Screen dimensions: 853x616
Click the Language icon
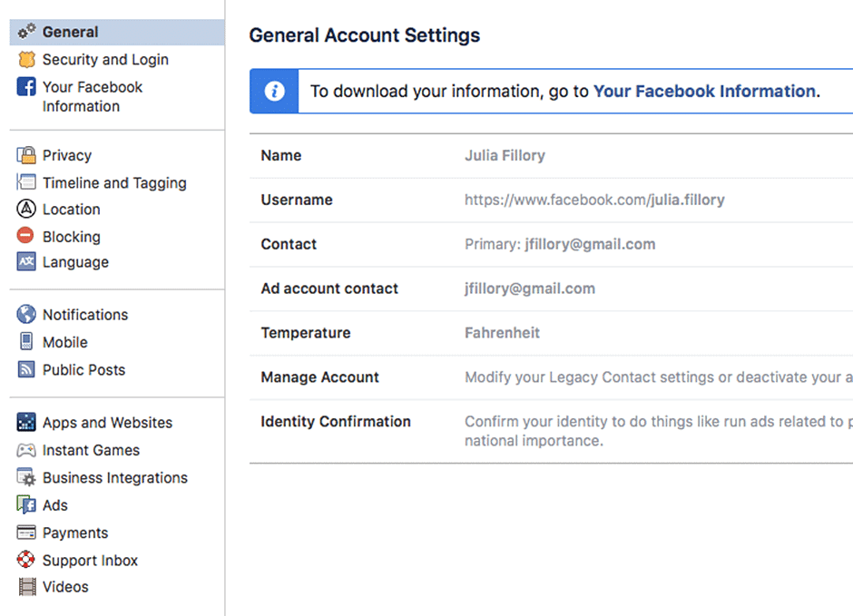tap(25, 262)
